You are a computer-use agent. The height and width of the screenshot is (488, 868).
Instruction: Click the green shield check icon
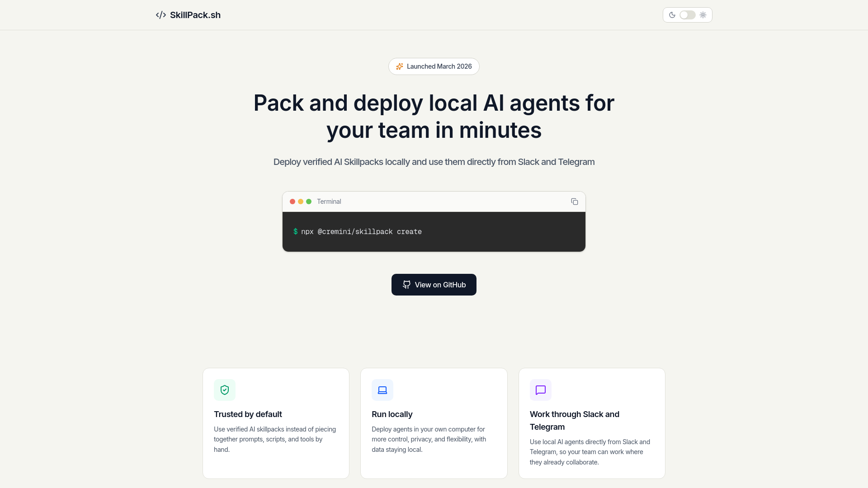[x=225, y=390]
